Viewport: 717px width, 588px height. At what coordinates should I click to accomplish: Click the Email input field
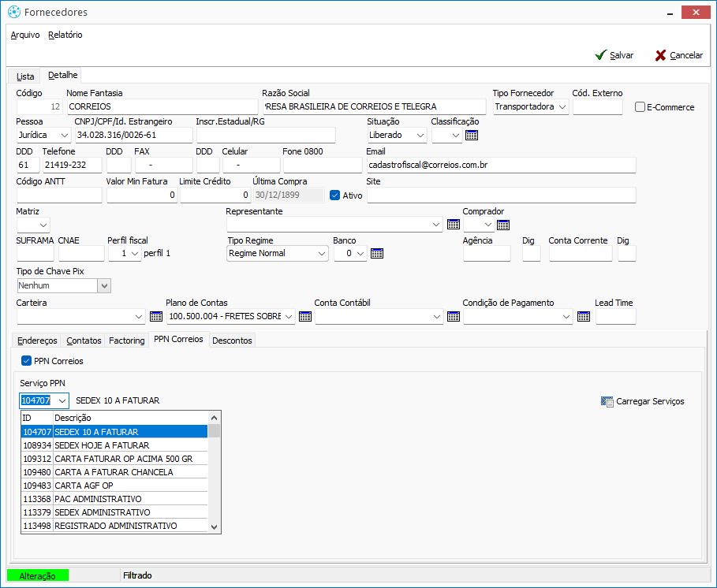coord(501,165)
